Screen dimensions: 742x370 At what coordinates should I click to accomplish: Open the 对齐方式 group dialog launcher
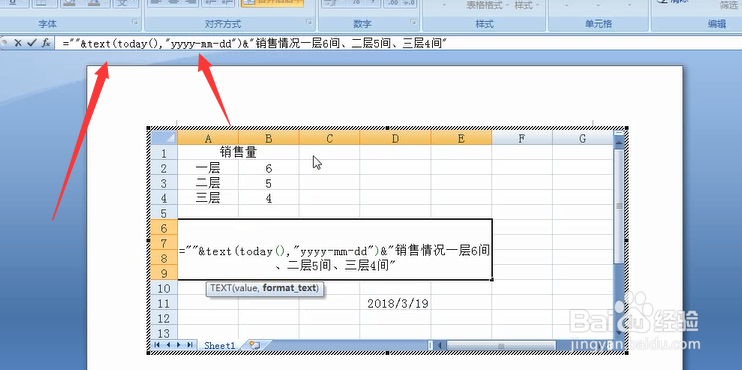tap(309, 22)
